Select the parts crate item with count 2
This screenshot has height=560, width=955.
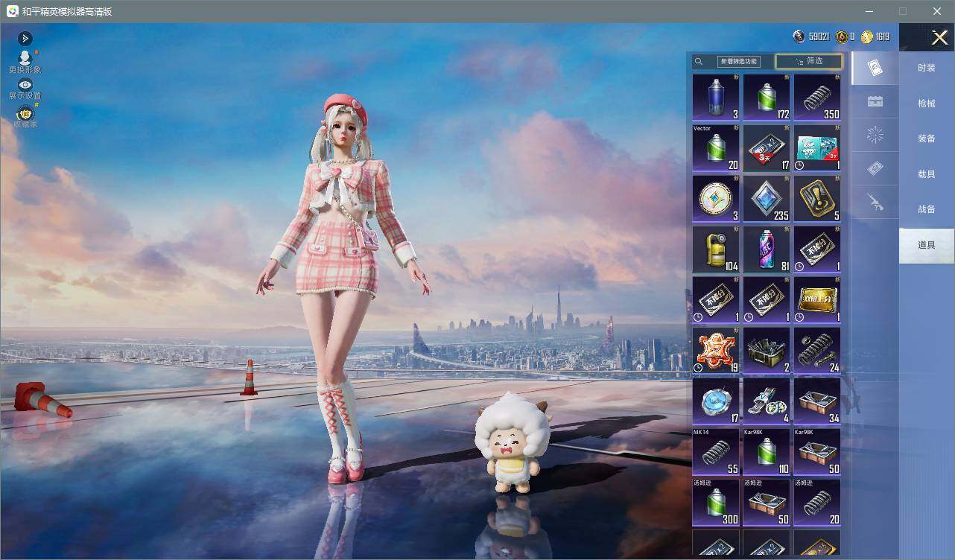(767, 351)
